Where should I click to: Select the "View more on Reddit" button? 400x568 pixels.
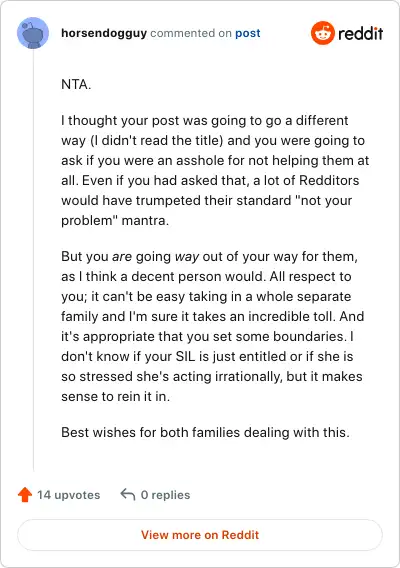[200, 535]
